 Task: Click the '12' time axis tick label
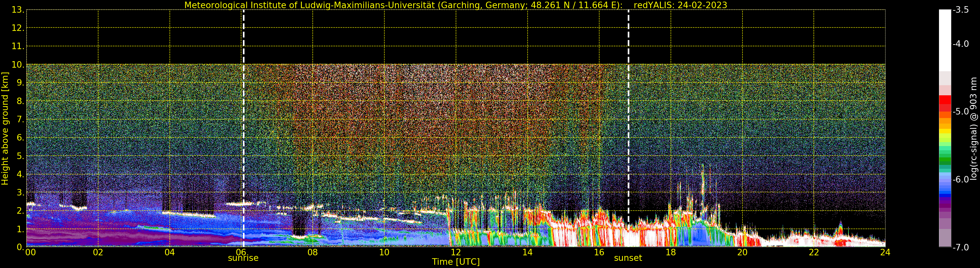[456, 252]
